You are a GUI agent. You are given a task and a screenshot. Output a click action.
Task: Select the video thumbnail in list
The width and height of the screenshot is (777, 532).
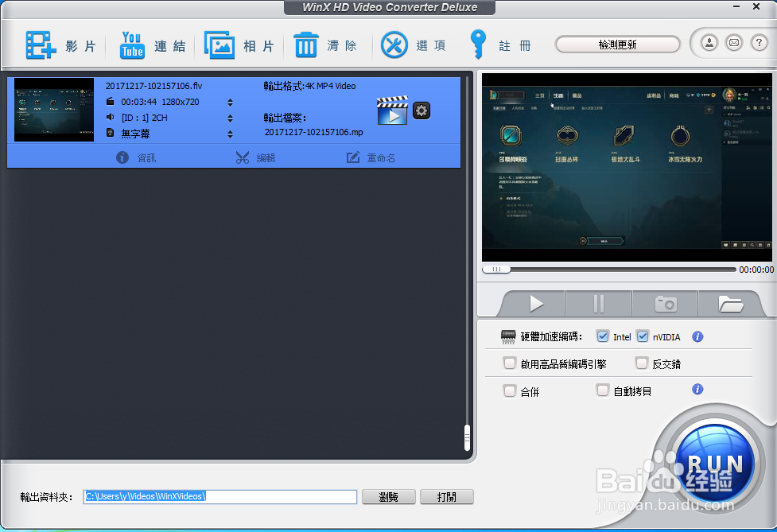click(x=54, y=110)
